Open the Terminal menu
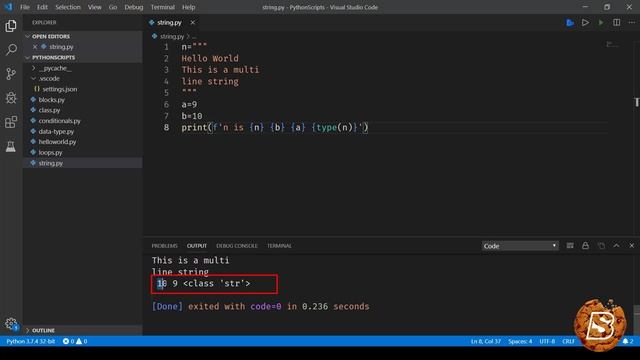The height and width of the screenshot is (360, 640). click(x=162, y=7)
